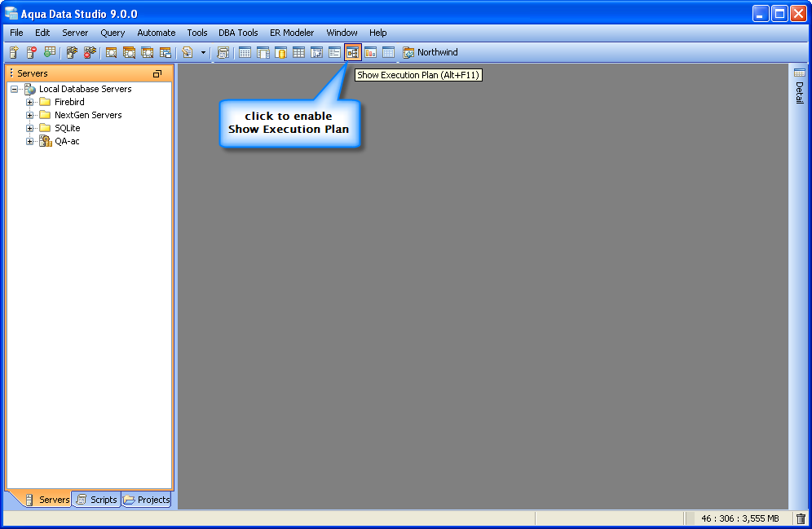Open the Help menu
This screenshot has height=529, width=812.
(x=378, y=33)
